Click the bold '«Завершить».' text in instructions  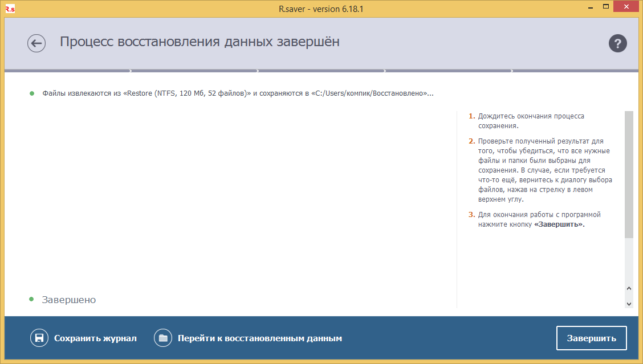559,224
